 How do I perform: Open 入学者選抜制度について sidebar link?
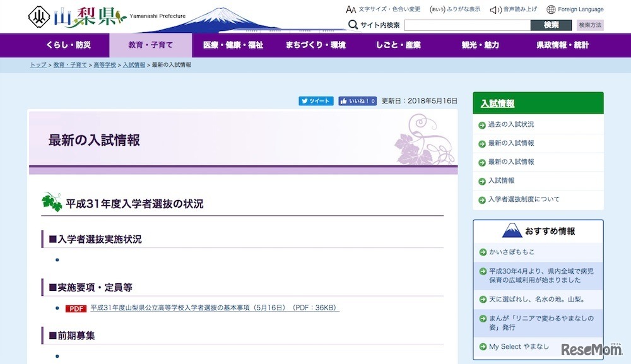click(x=523, y=199)
